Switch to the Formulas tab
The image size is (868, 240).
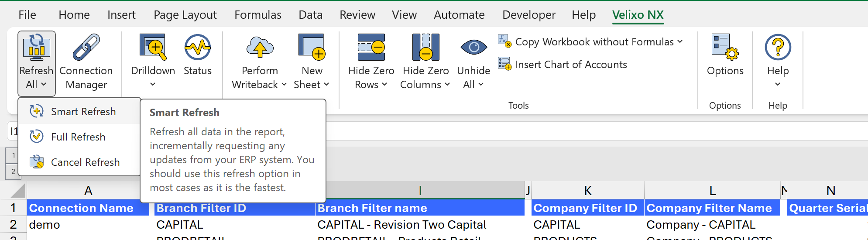tap(258, 15)
